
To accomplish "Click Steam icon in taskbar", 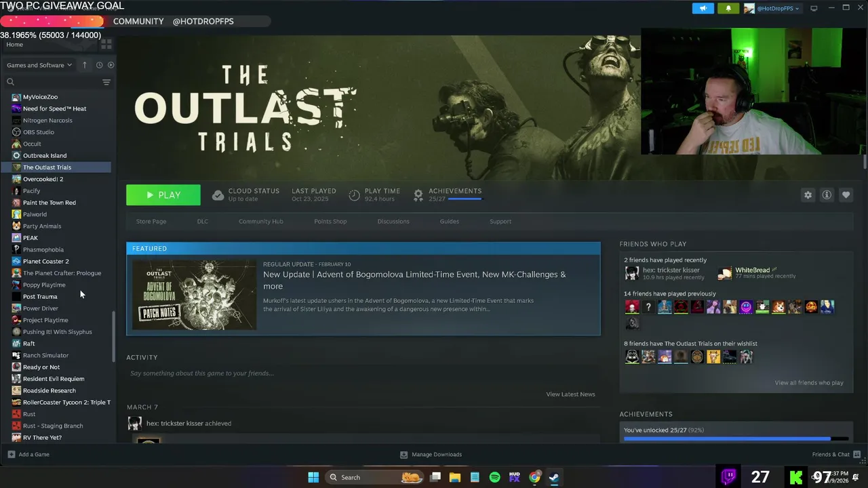I will click(554, 477).
